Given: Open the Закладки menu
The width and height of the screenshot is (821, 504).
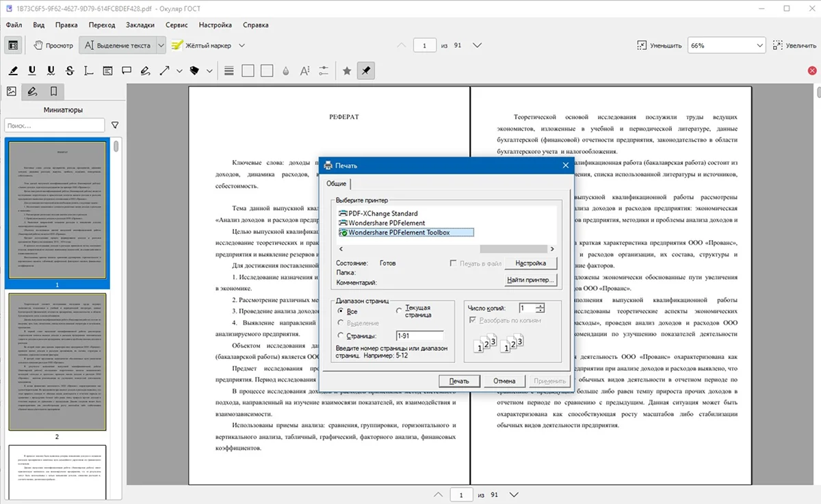Looking at the screenshot, I should [x=140, y=25].
